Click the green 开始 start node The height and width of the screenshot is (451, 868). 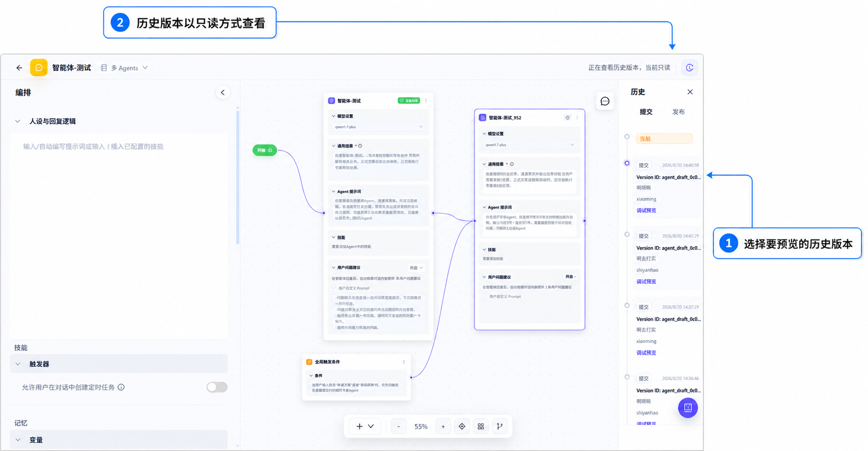pos(264,150)
